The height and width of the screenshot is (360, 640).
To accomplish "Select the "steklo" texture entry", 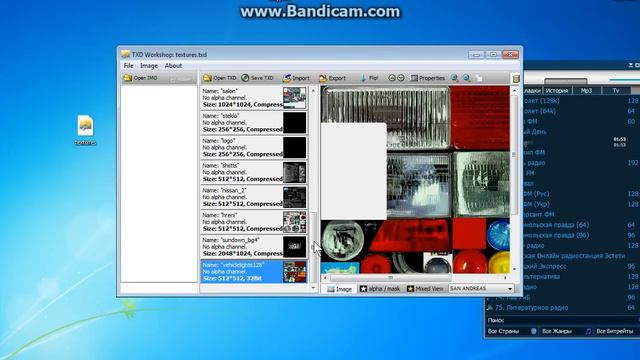I will (254, 123).
